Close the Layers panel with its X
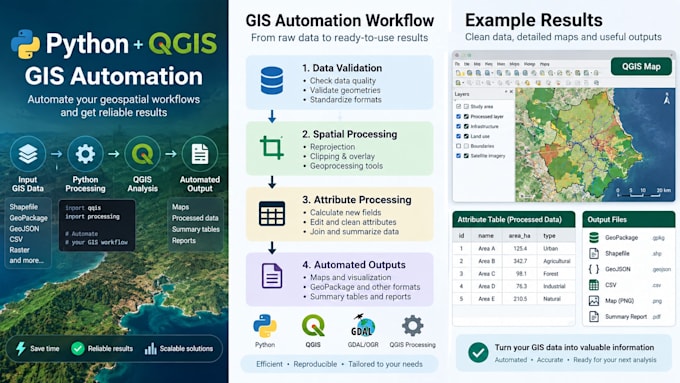The image size is (680, 383). tap(511, 92)
